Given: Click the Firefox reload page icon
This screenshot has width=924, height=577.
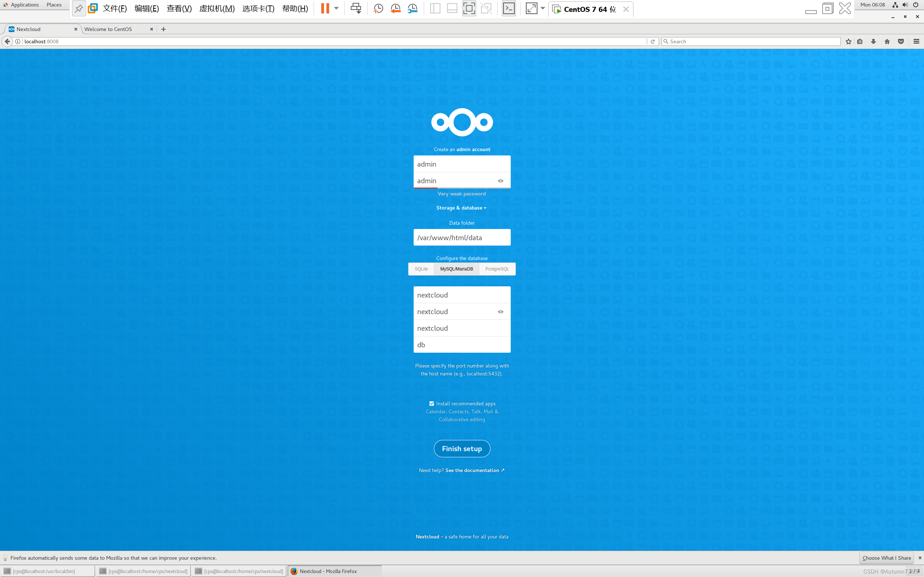Looking at the screenshot, I should pyautogui.click(x=653, y=41).
